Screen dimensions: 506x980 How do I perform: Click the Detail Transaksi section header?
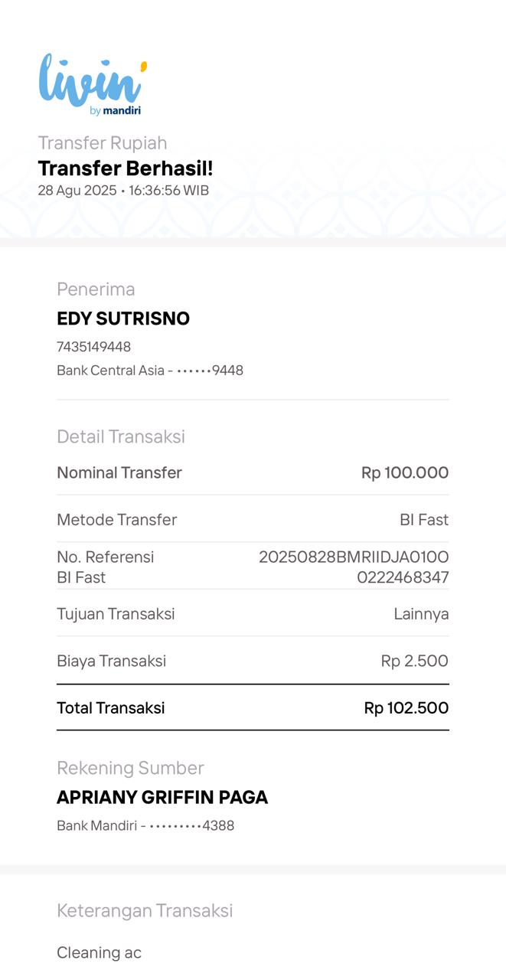[121, 436]
